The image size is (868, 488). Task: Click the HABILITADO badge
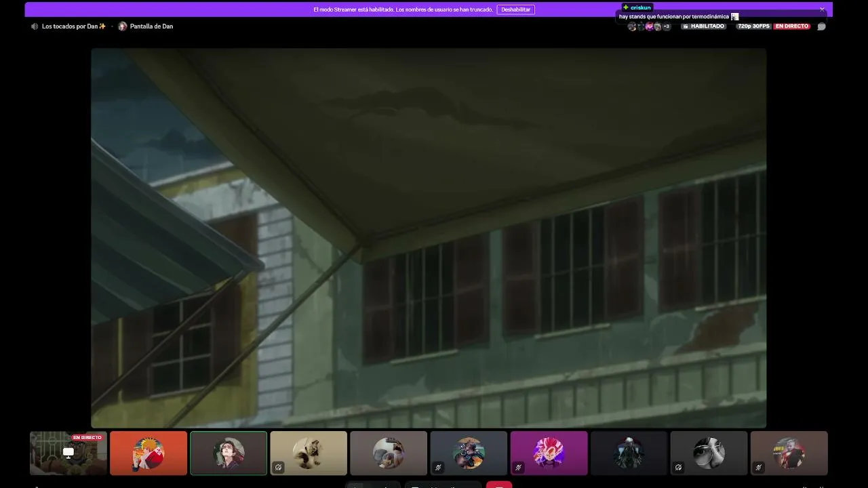704,26
